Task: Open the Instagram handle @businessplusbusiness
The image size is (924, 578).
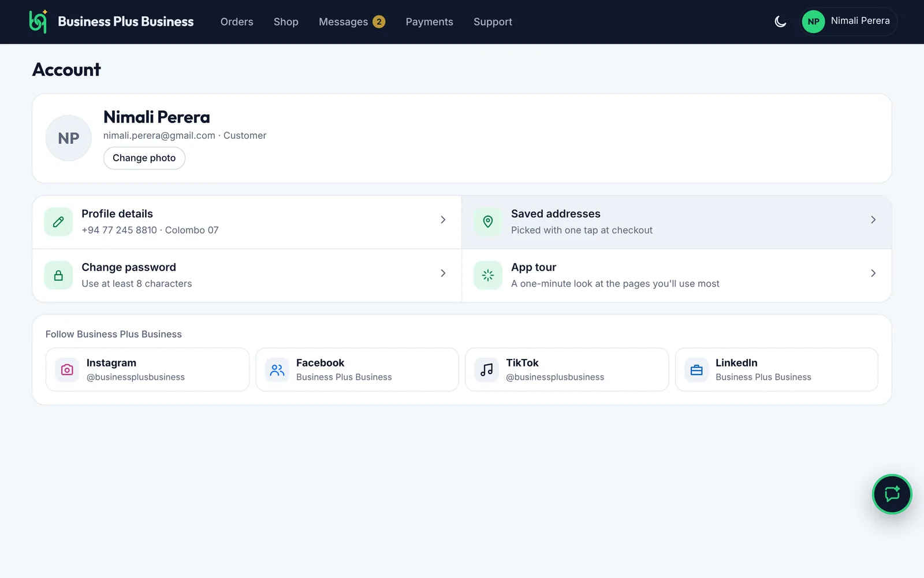Action: point(136,377)
